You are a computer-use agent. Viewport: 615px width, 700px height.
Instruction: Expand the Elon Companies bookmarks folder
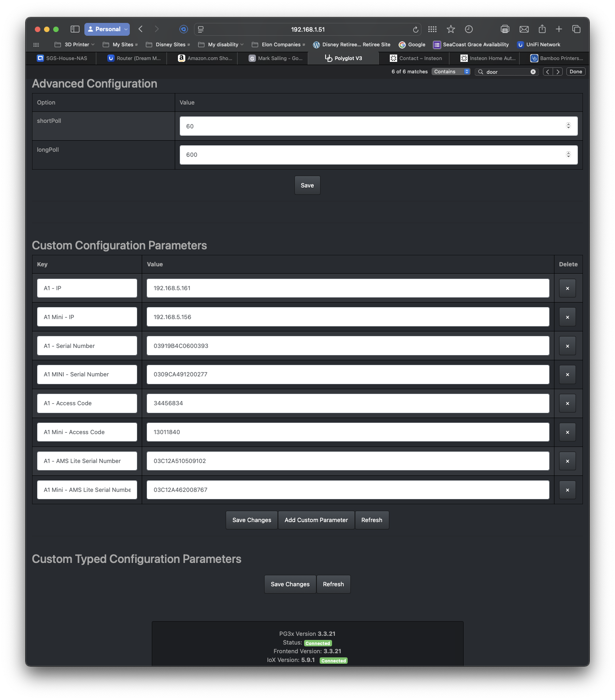pos(278,44)
